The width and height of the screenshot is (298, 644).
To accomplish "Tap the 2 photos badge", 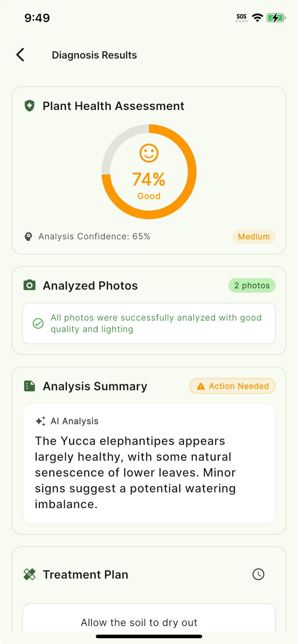I will pos(252,285).
